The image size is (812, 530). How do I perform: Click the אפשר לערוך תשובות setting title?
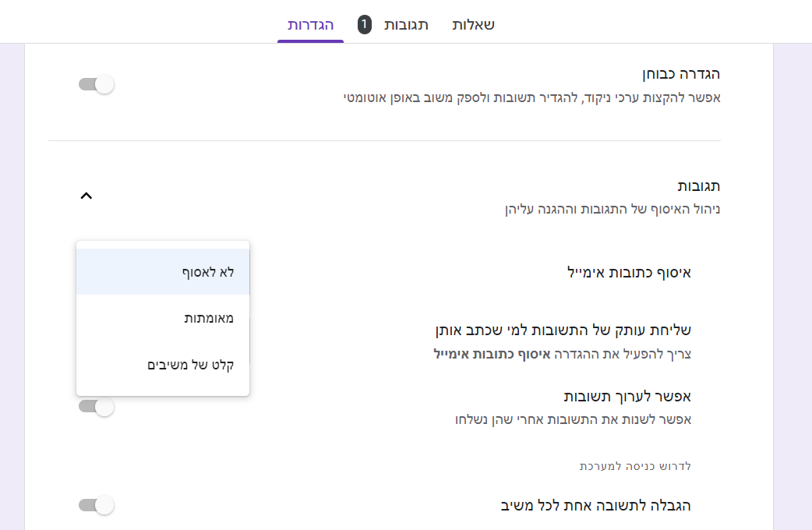pos(627,395)
